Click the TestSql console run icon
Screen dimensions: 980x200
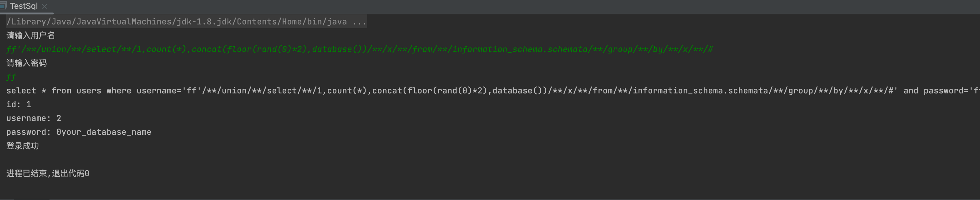(4, 6)
